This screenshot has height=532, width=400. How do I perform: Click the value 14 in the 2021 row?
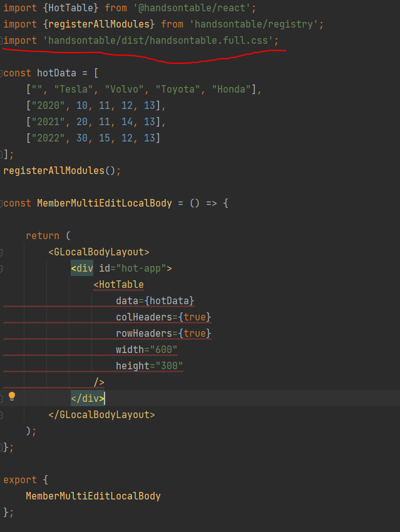pyautogui.click(x=127, y=122)
